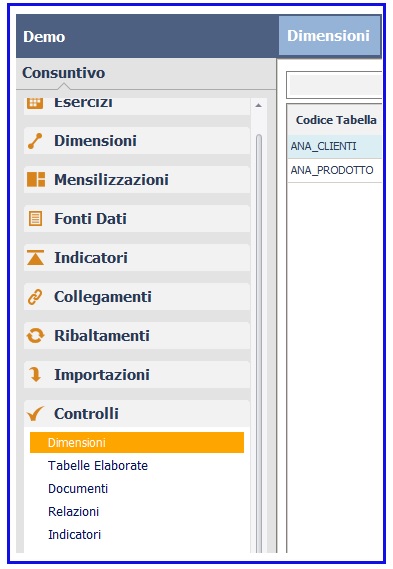Select the ANA_PRODOTTO table row

335,170
